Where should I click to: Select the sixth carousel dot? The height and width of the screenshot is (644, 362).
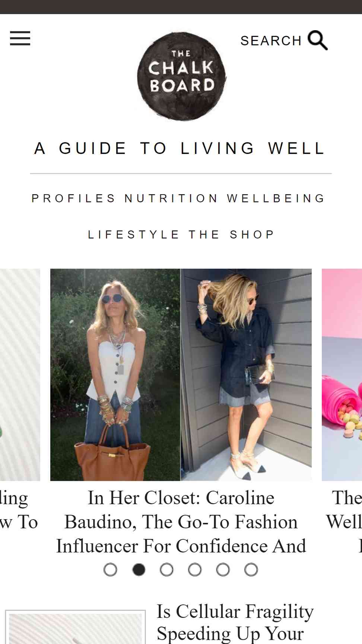(251, 569)
